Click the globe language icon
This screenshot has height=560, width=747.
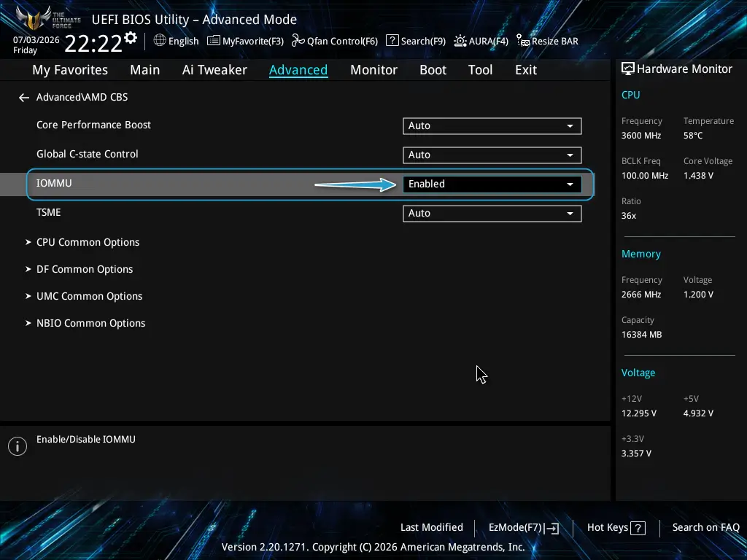[x=160, y=41]
